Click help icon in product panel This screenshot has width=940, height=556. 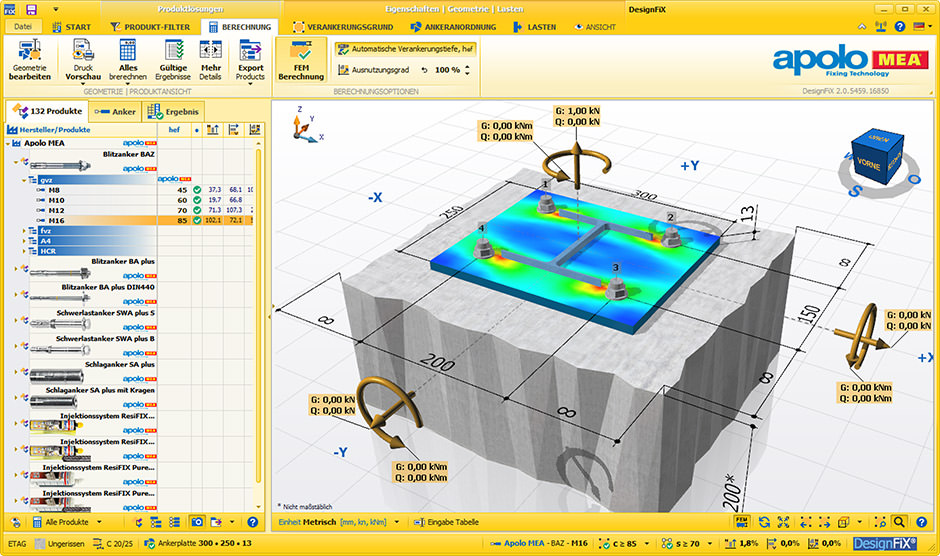coord(252,522)
